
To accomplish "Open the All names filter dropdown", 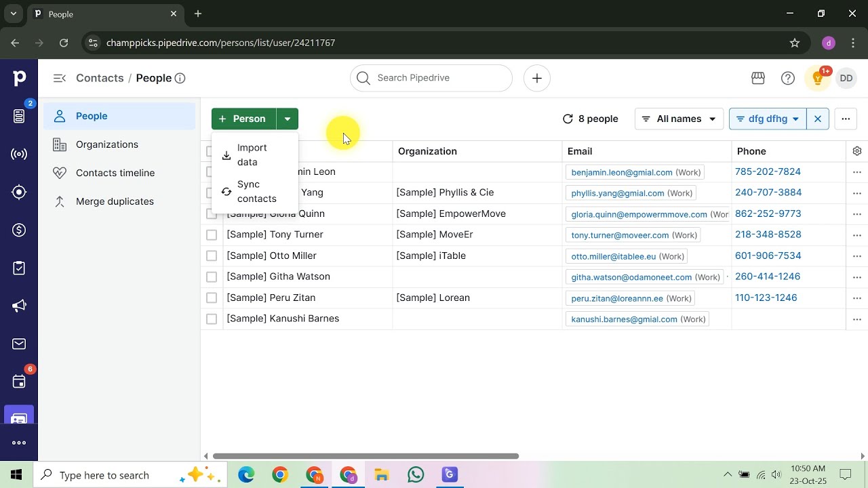I will 679,119.
